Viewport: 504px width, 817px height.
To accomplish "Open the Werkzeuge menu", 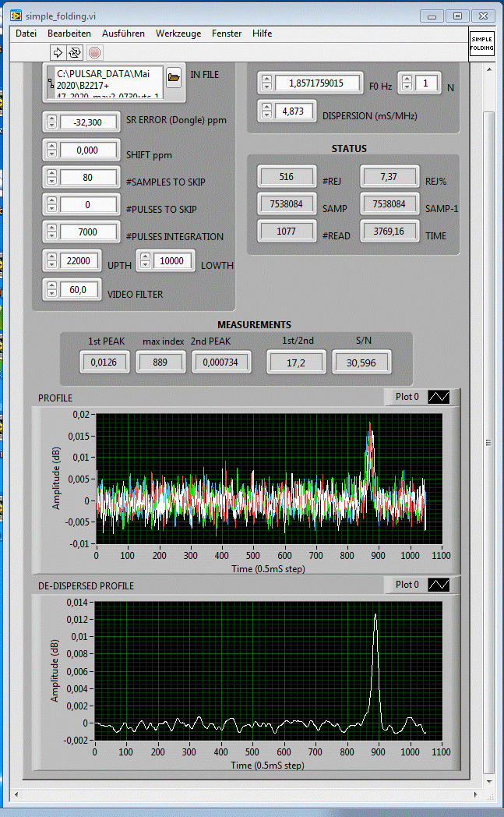I will (178, 34).
